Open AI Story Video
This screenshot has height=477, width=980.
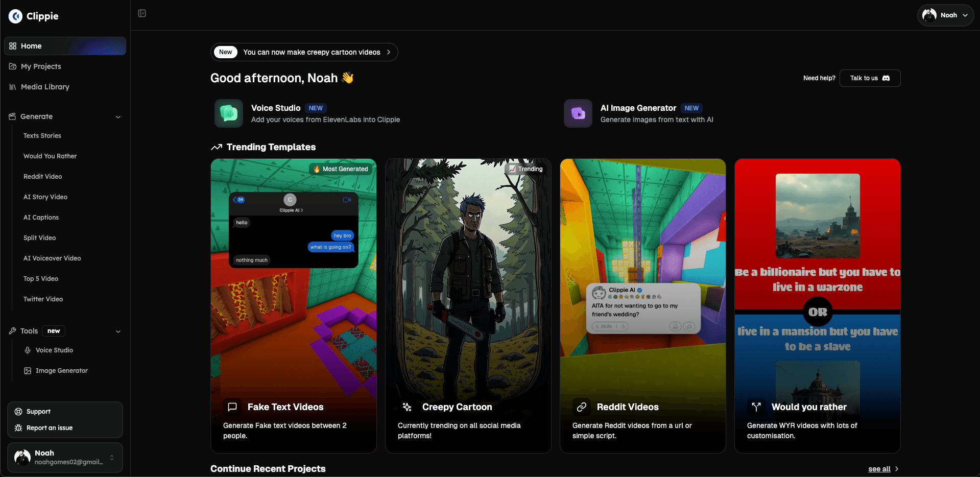45,197
